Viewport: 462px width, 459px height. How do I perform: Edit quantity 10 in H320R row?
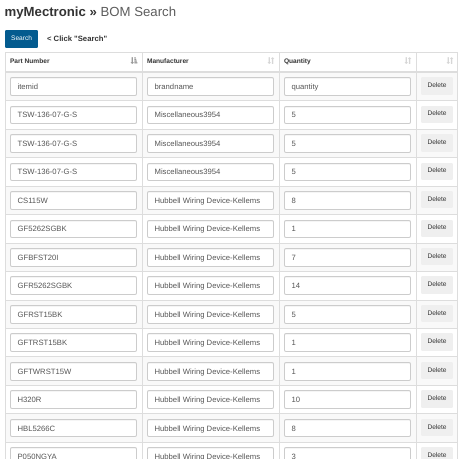click(x=347, y=400)
